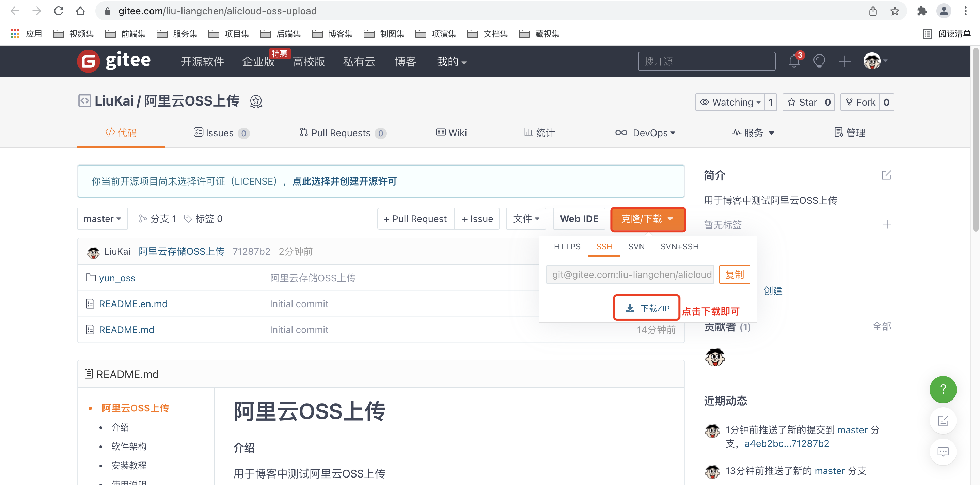Open Chrome profile icon
This screenshot has width=980, height=485.
[944, 11]
